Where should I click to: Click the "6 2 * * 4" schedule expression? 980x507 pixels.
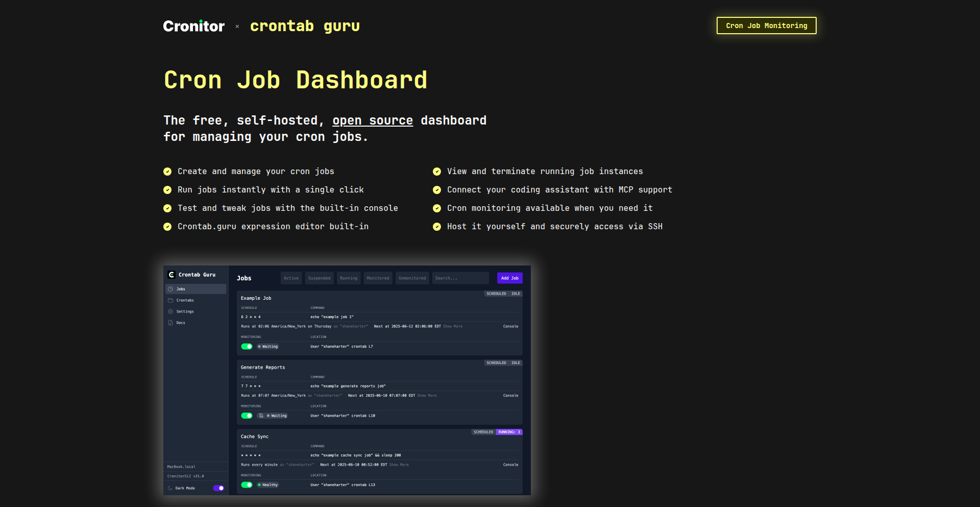click(251, 317)
